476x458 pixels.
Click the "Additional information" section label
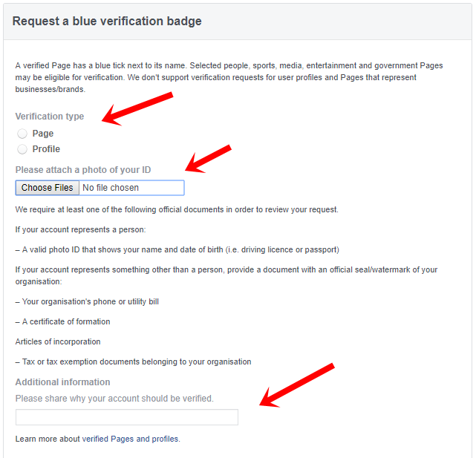(62, 382)
